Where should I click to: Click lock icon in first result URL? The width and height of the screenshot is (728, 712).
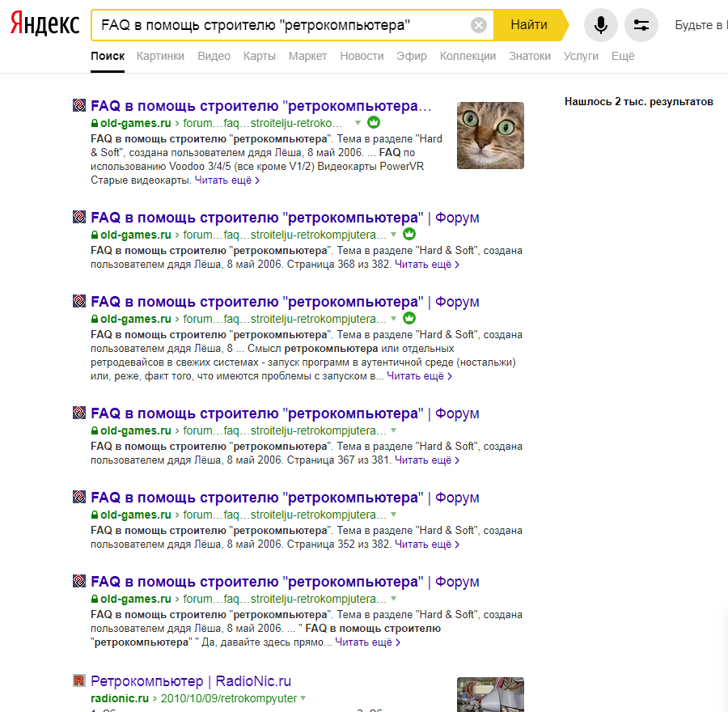95,124
